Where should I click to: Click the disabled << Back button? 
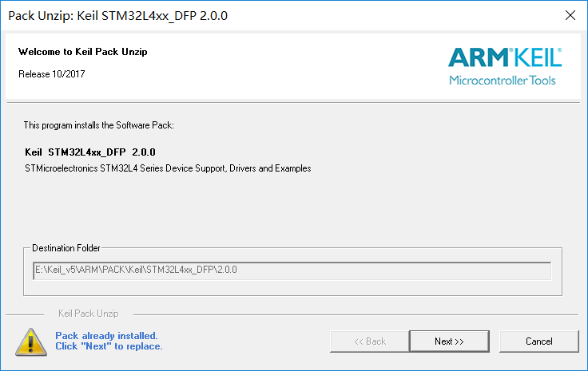click(x=370, y=341)
